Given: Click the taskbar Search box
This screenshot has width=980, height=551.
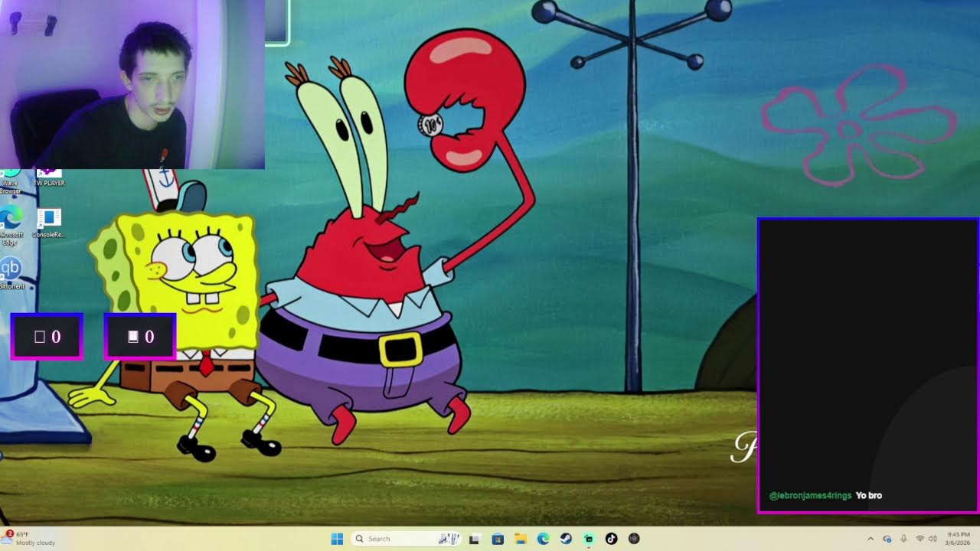Looking at the screenshot, I should pyautogui.click(x=407, y=539).
